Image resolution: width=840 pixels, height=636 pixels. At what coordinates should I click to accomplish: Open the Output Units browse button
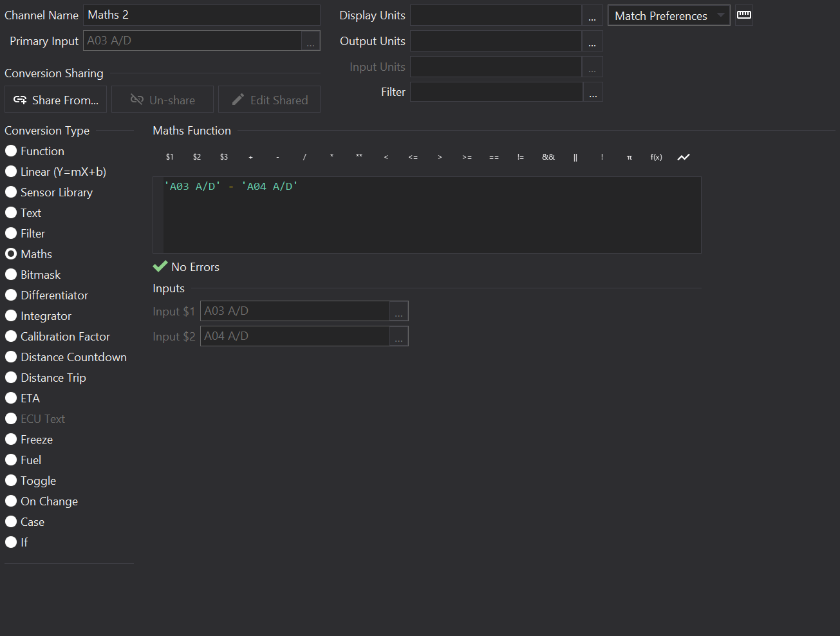(x=592, y=41)
